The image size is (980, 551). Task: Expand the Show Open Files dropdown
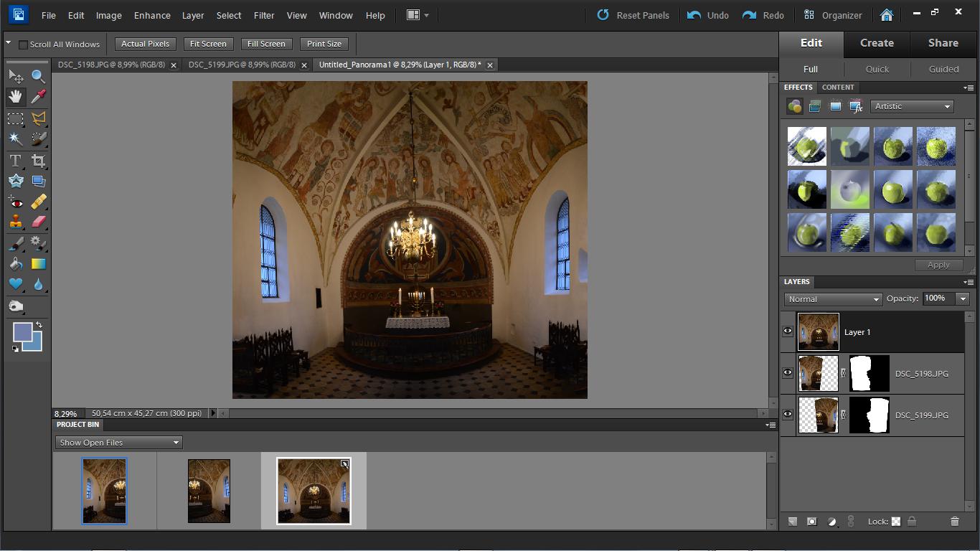tap(118, 443)
